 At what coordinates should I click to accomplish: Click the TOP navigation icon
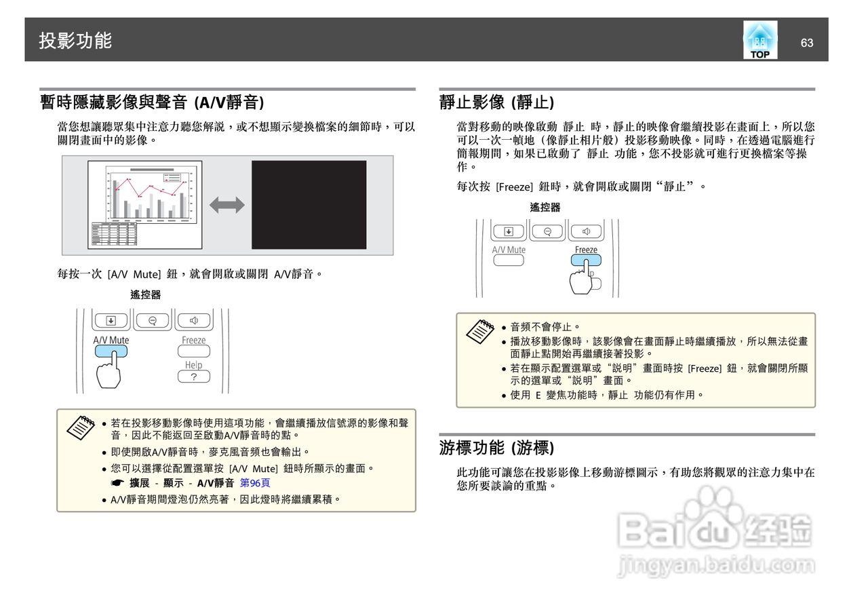[759, 39]
